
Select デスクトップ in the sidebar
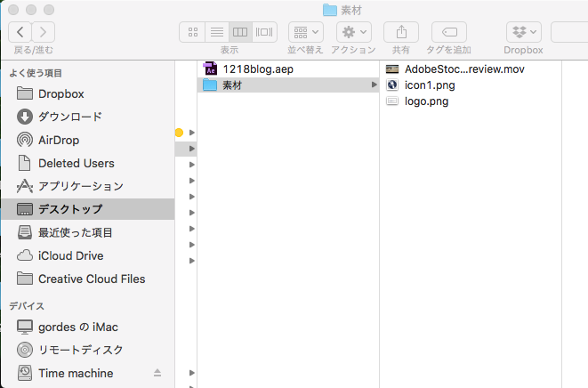click(88, 209)
